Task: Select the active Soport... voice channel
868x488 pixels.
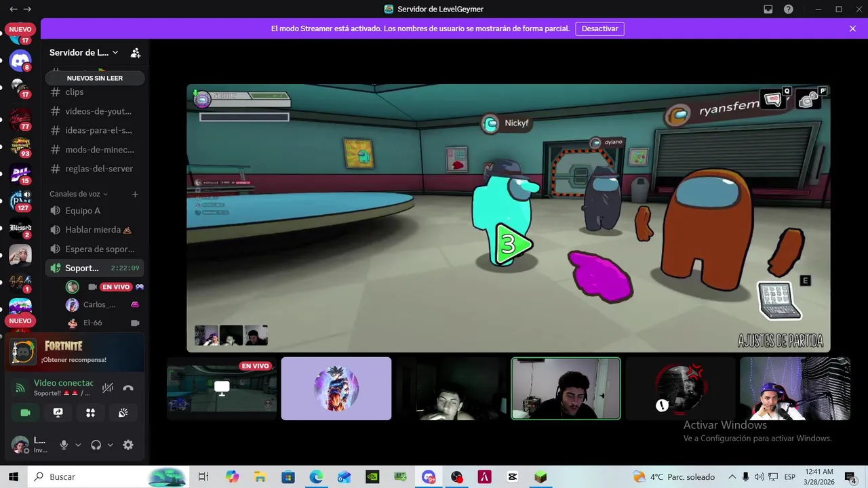Action: (x=94, y=268)
